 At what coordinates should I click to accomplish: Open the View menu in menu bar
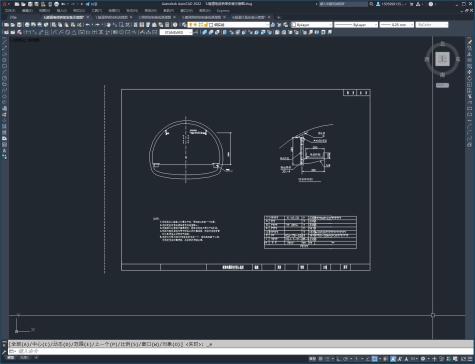45,11
